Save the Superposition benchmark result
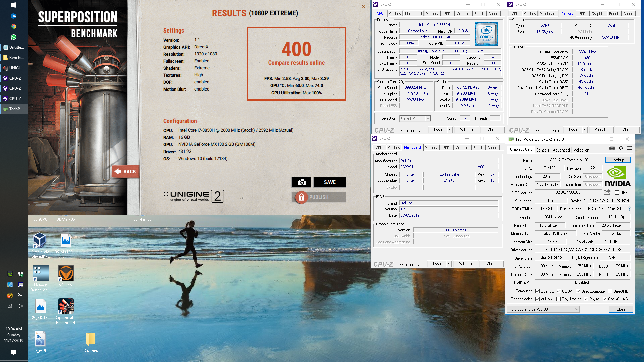Screen dimensions: 644x362 click(x=330, y=182)
